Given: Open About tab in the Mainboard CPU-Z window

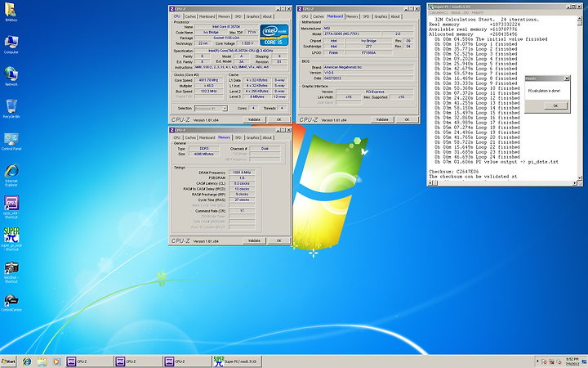Looking at the screenshot, I should click(x=395, y=16).
